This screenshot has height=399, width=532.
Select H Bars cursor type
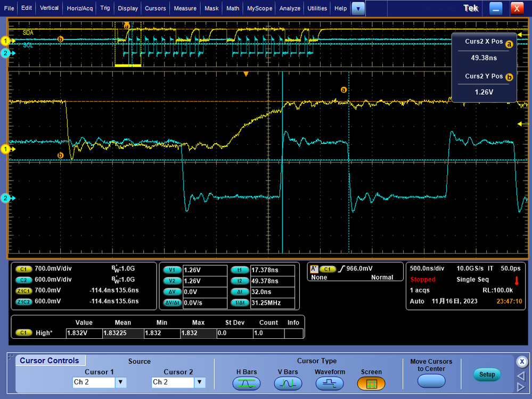(x=247, y=384)
